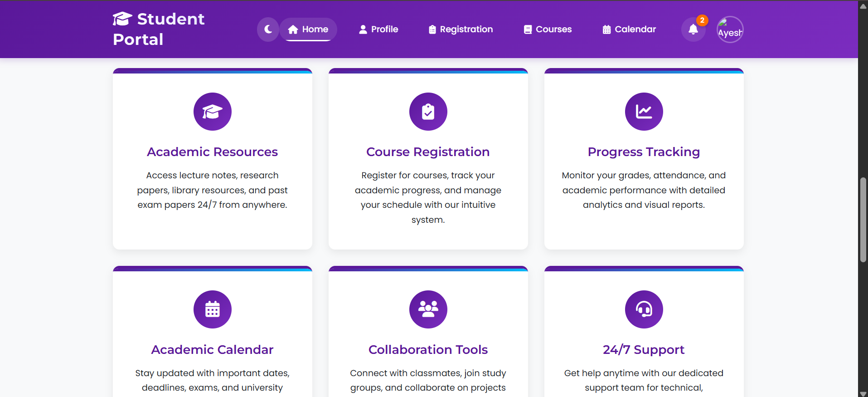Click the text 'Access lecture notes, research'
Image resolution: width=868 pixels, height=397 pixels.
(213, 176)
